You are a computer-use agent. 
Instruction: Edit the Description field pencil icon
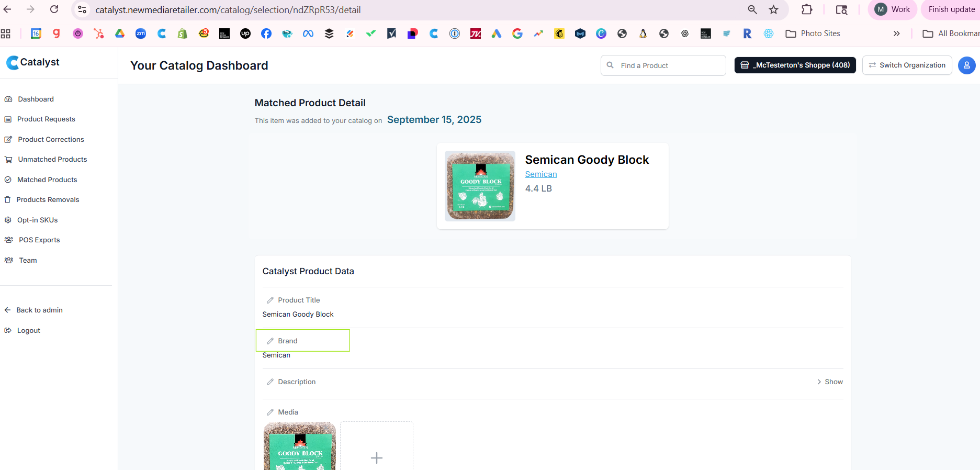coord(270,382)
